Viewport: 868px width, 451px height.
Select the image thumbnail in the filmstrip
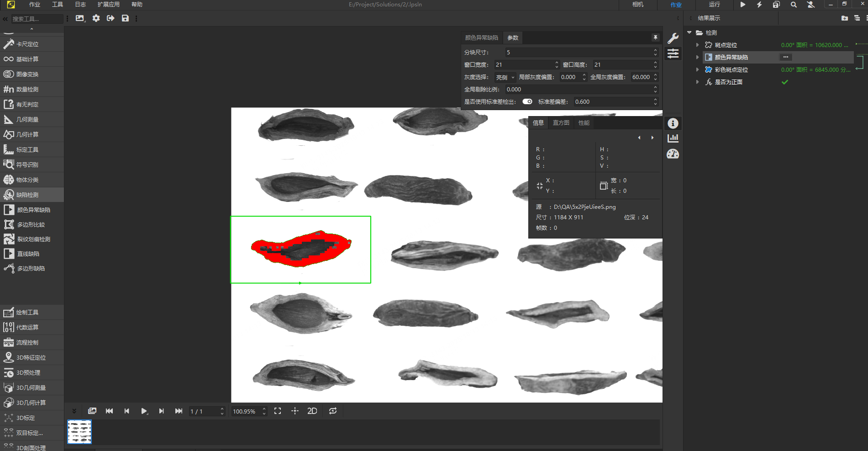pyautogui.click(x=79, y=432)
